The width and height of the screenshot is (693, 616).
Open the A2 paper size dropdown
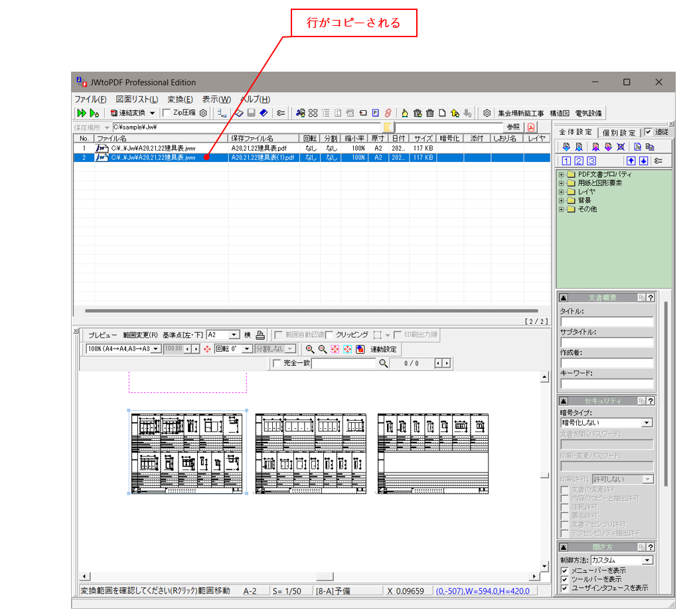(234, 335)
